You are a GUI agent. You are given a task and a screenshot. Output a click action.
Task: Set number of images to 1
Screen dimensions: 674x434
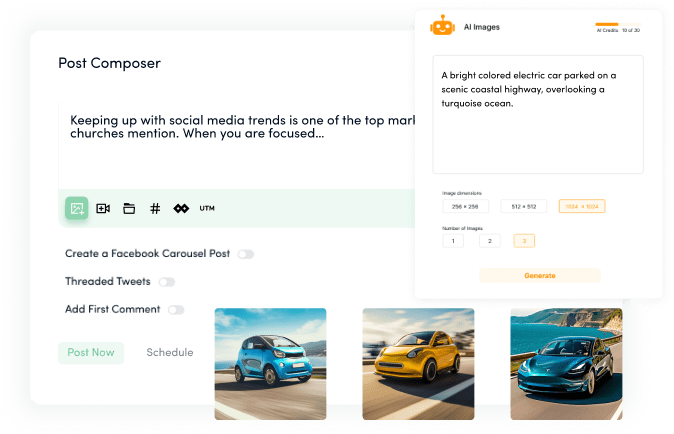(x=452, y=240)
